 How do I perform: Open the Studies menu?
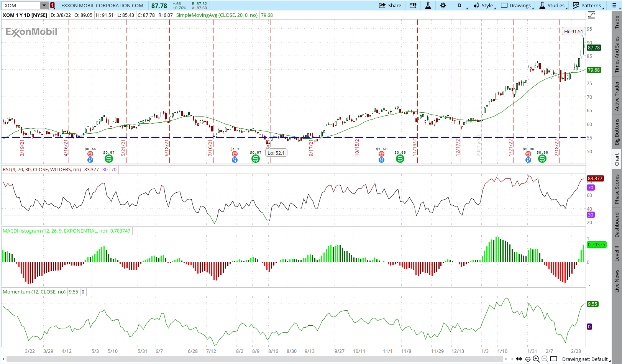(x=552, y=5)
